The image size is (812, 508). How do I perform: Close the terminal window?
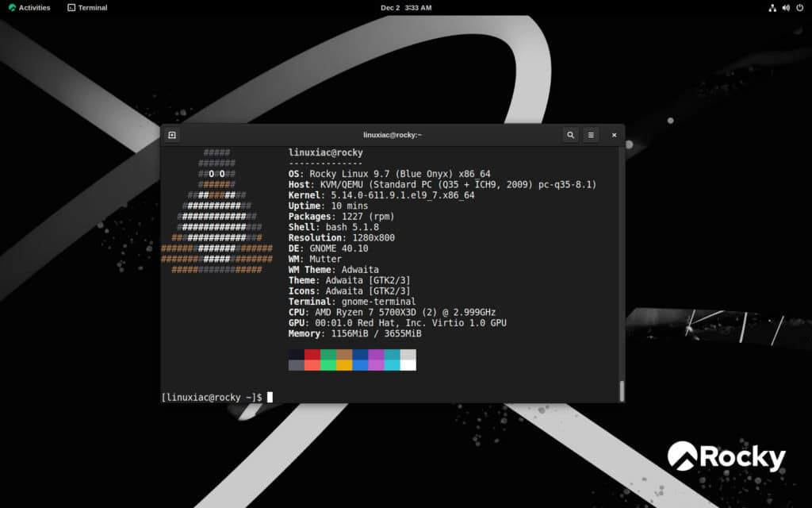(614, 135)
